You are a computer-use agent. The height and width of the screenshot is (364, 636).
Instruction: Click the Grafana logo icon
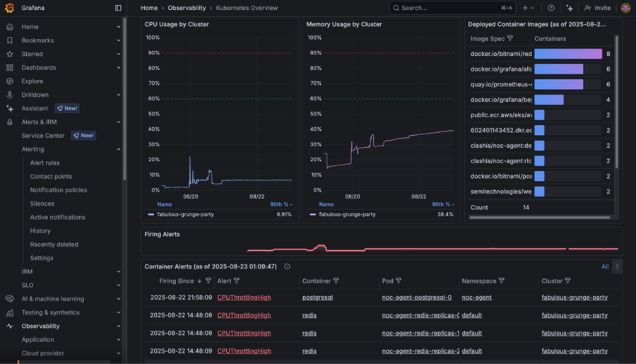point(9,8)
